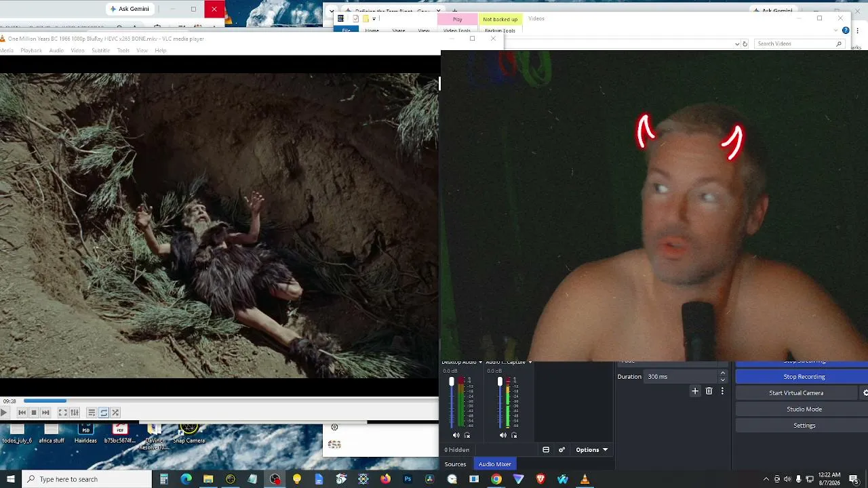The width and height of the screenshot is (868, 488).
Task: Open advanced audio properties gears icon
Action: (561, 450)
